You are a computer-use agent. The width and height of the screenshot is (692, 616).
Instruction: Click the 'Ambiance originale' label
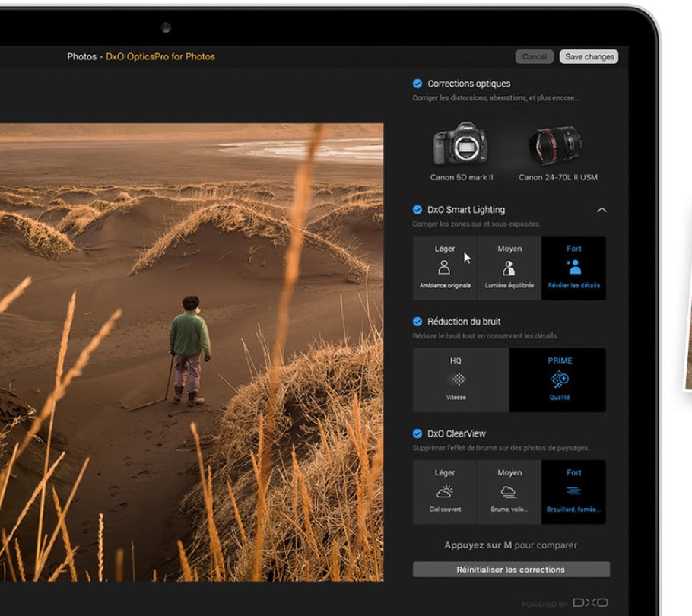click(x=445, y=285)
